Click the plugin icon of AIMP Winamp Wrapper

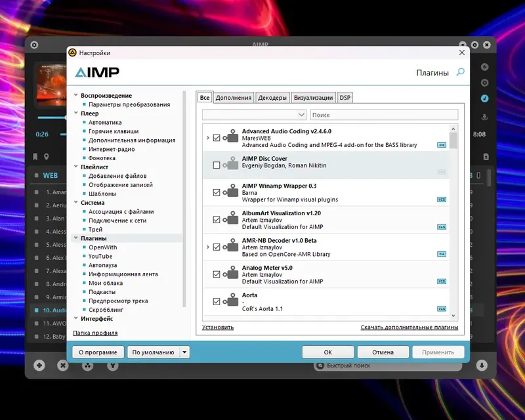click(231, 190)
